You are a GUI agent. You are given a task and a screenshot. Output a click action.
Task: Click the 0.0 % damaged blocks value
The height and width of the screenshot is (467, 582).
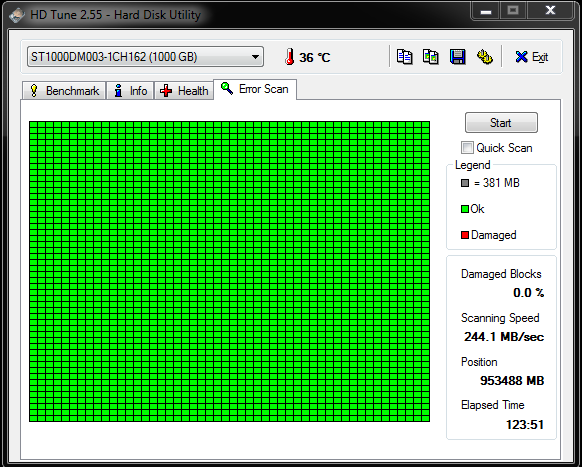click(529, 293)
